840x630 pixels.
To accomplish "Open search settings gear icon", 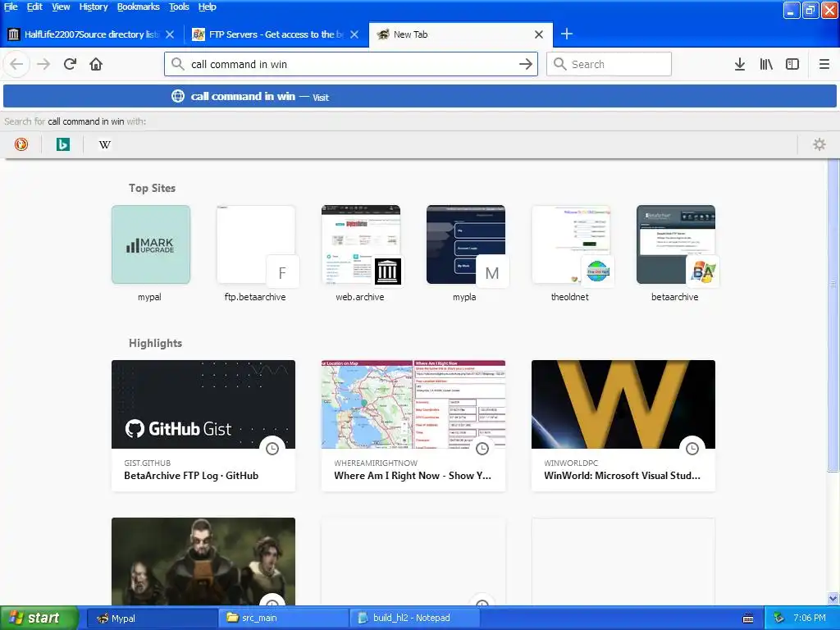I will [819, 144].
